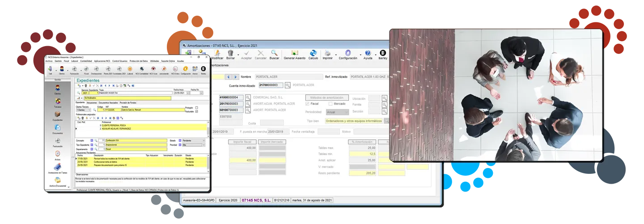Click lookup magnifier next to account 68100700003
Image resolution: width=644 pixels, height=224 pixels.
248,110
